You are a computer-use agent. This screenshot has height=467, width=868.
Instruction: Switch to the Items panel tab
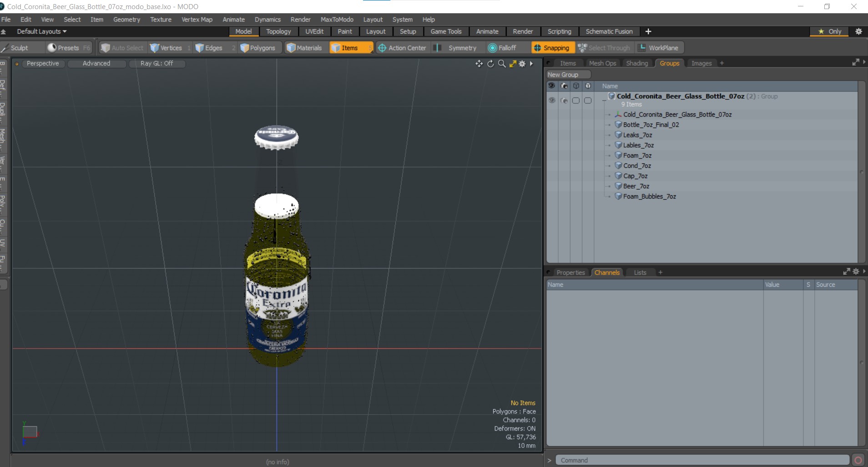pyautogui.click(x=568, y=63)
